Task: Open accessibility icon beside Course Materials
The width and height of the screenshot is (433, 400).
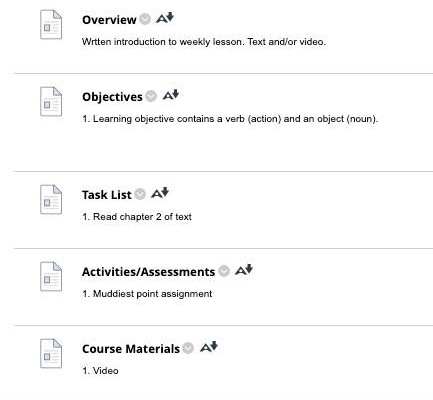Action: point(209,347)
